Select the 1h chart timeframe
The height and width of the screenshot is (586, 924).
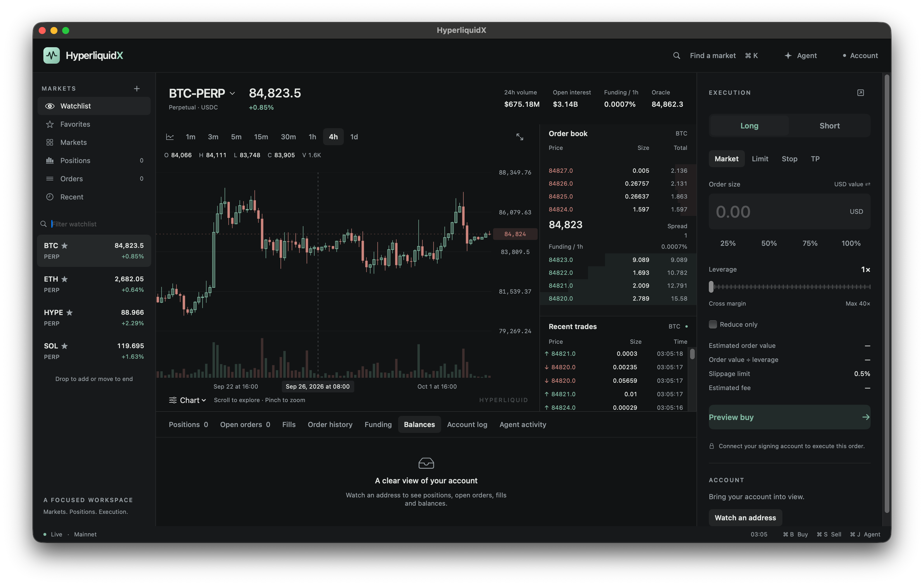pyautogui.click(x=312, y=137)
